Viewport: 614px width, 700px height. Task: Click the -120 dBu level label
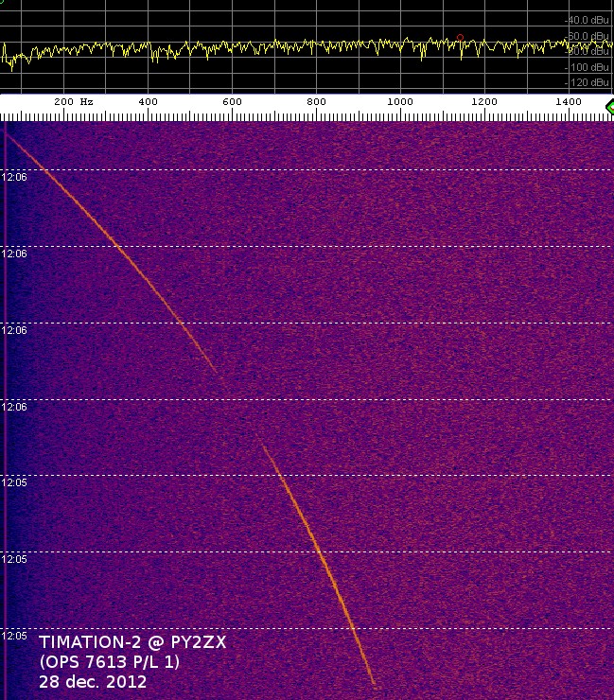(x=589, y=83)
